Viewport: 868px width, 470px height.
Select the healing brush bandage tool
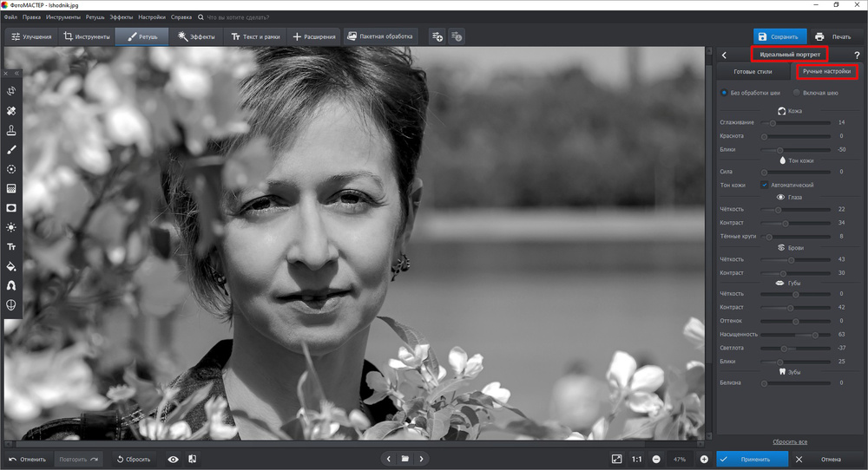pyautogui.click(x=11, y=111)
